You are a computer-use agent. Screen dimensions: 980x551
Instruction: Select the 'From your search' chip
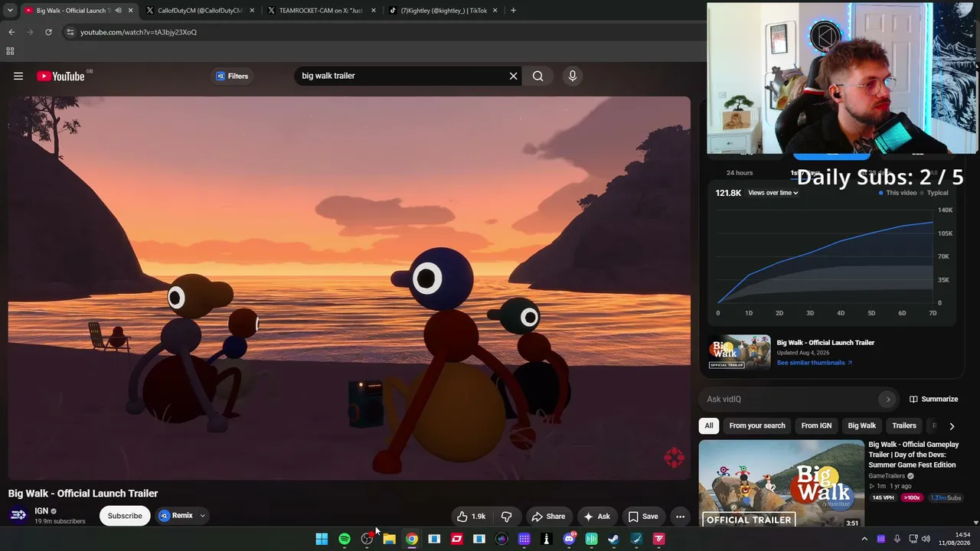pyautogui.click(x=757, y=425)
